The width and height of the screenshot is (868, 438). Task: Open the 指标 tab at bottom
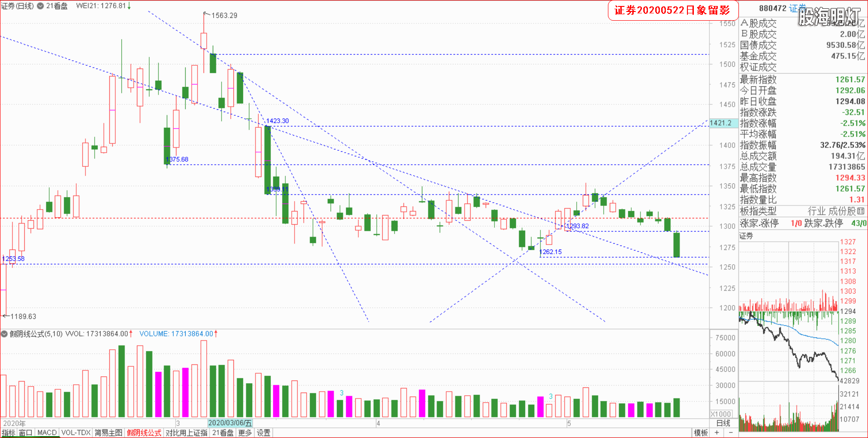tap(8, 433)
